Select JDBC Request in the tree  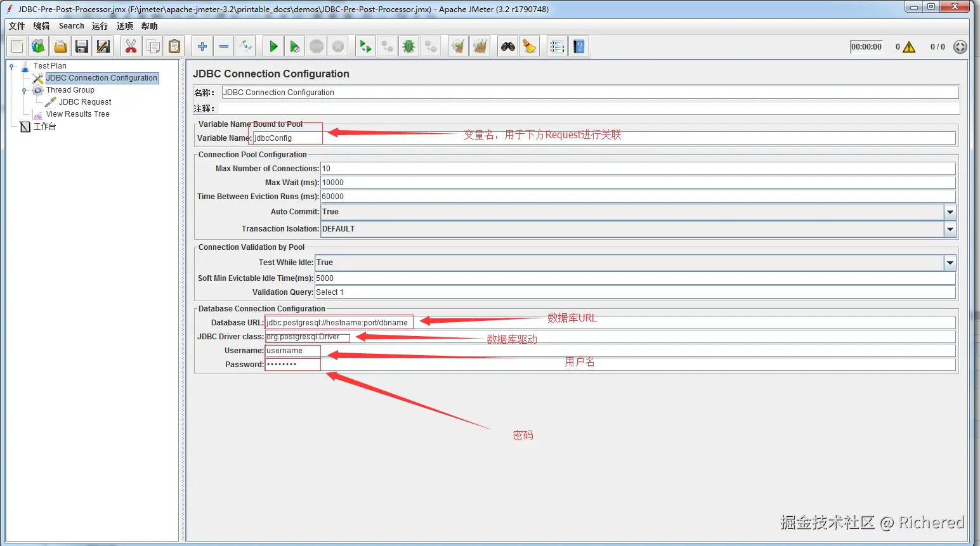(x=85, y=102)
